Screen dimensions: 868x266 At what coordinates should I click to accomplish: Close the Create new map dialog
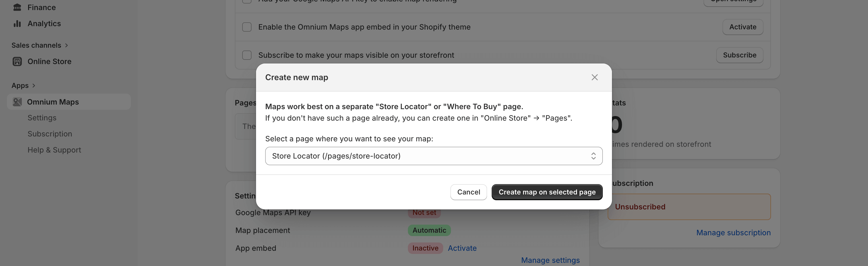(594, 77)
